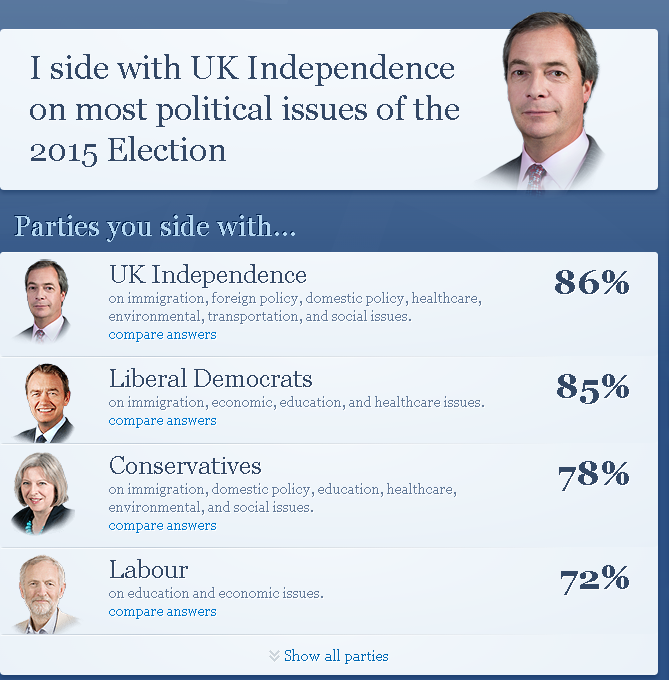Open compare answers link under Conservatives
The width and height of the screenshot is (669, 680).
162,525
